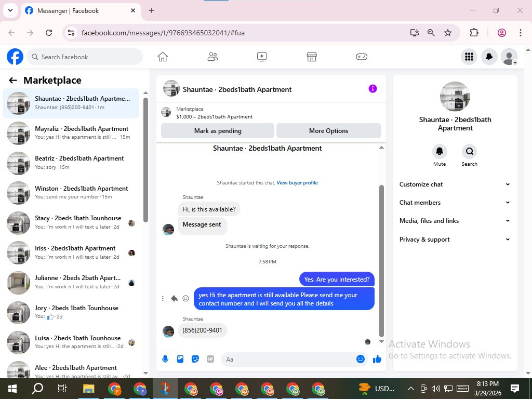Open Facebook notifications bell
Screen dimensions: 532x399
[489, 57]
